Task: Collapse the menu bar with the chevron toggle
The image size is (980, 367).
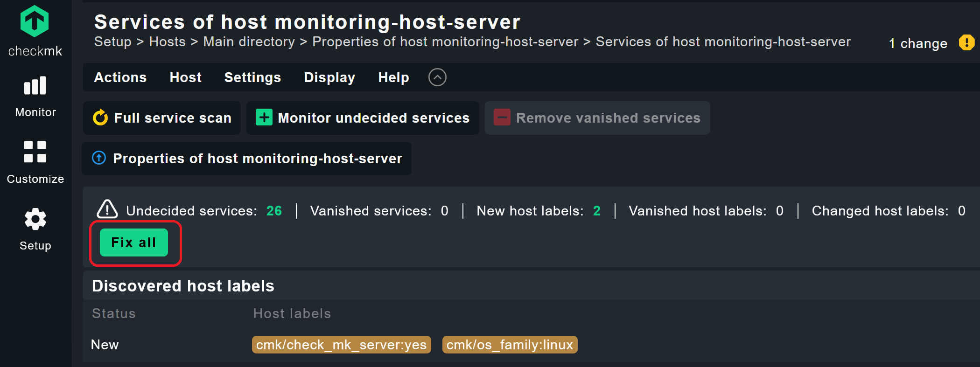Action: pyautogui.click(x=437, y=77)
